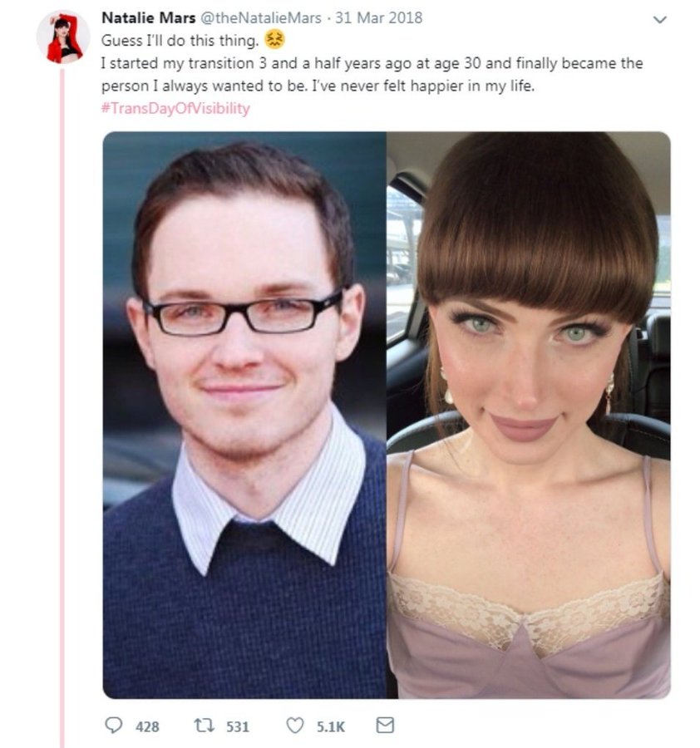700x748 pixels.
Task: View the 531 retweets count
Action: click(x=238, y=726)
